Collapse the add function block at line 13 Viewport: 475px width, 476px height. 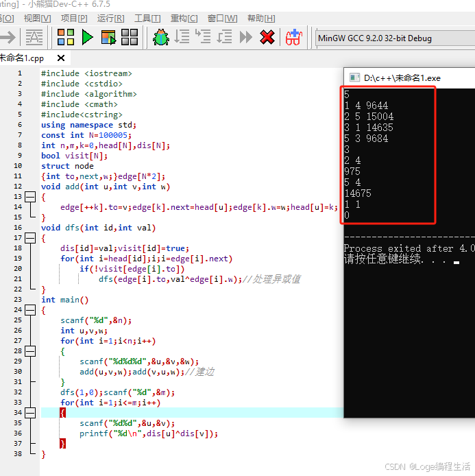[x=30, y=197]
